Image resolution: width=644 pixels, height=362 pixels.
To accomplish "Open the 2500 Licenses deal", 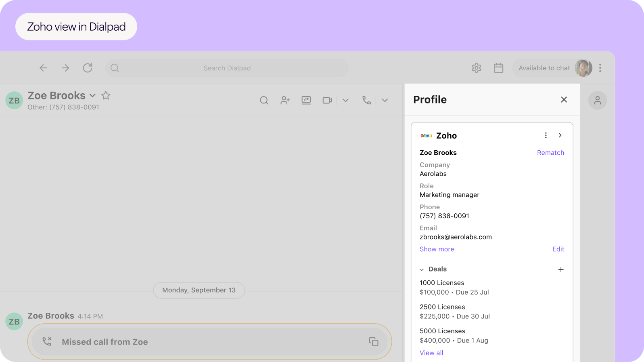I will 442,307.
